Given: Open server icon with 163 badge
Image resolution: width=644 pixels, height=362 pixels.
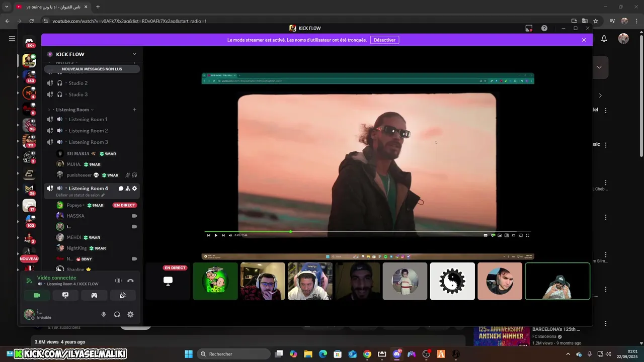Looking at the screenshot, I should click(x=29, y=76).
